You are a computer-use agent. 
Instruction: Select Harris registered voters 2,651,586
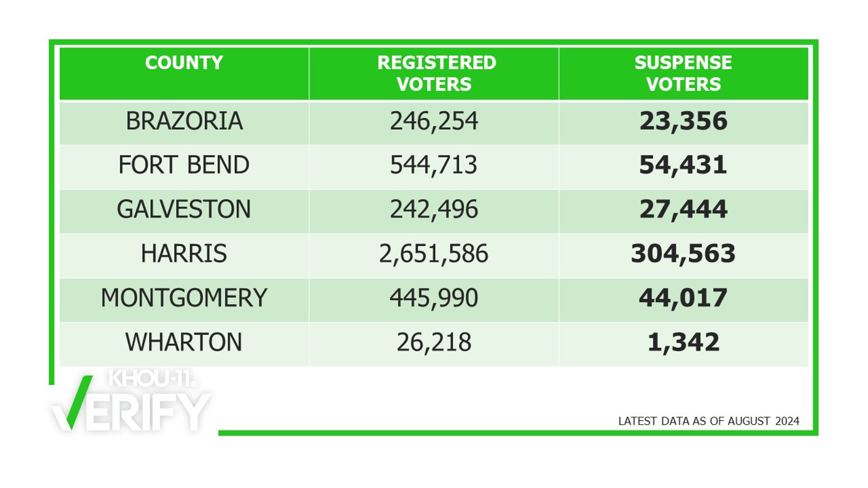(434, 253)
